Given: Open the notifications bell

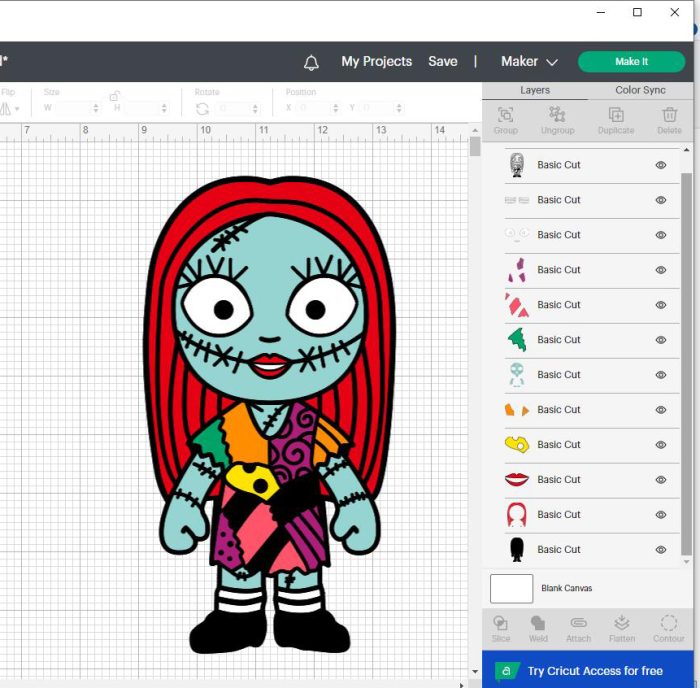Looking at the screenshot, I should (311, 63).
